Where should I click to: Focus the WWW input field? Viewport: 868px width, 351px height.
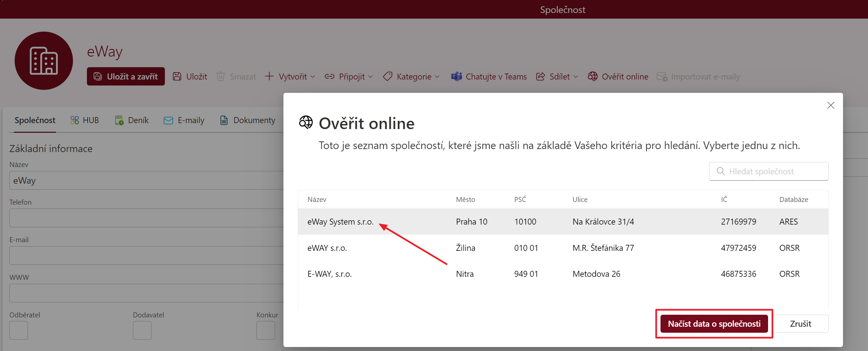pos(146,293)
